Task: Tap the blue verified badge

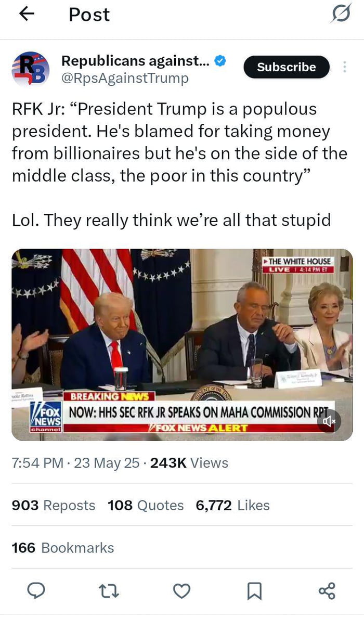Action: coord(220,61)
